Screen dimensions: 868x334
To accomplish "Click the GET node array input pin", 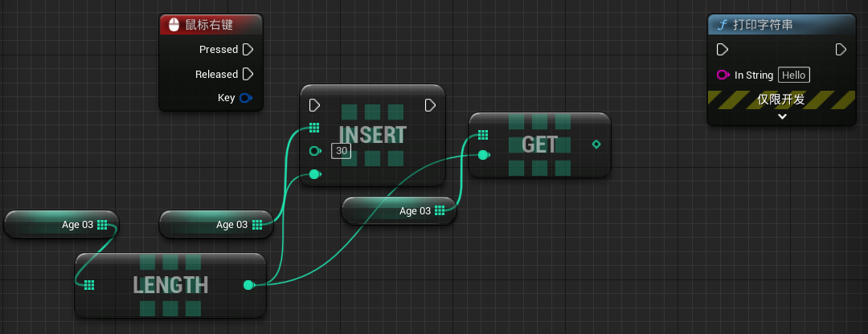I will point(483,135).
